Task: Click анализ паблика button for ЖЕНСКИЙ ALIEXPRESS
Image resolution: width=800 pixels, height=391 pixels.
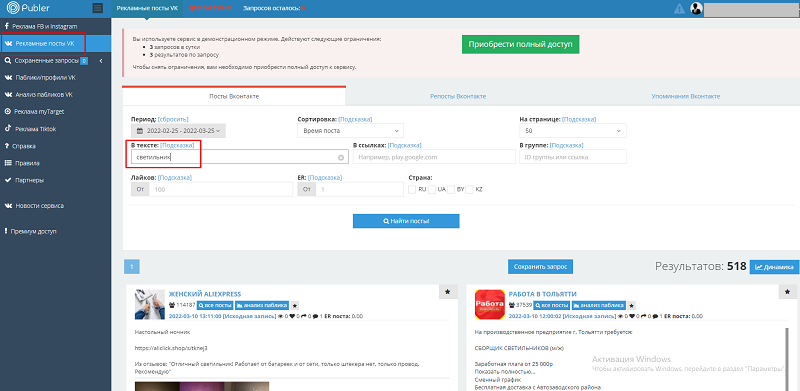Action: (x=262, y=305)
